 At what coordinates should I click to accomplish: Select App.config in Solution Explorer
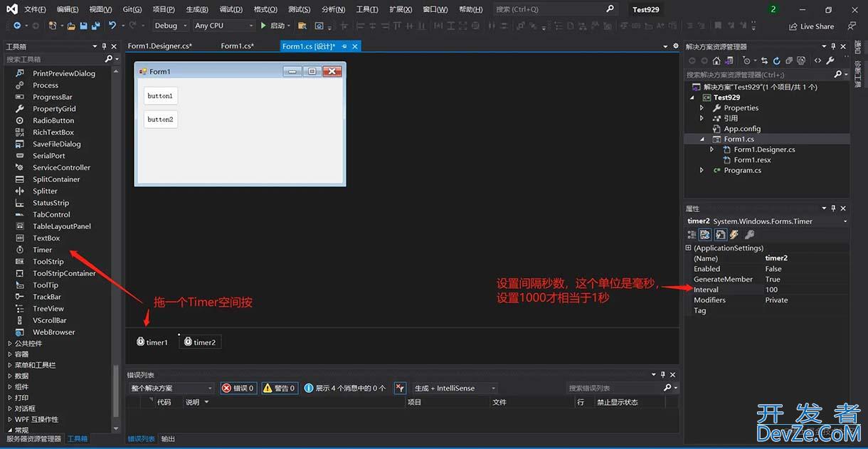pyautogui.click(x=742, y=129)
